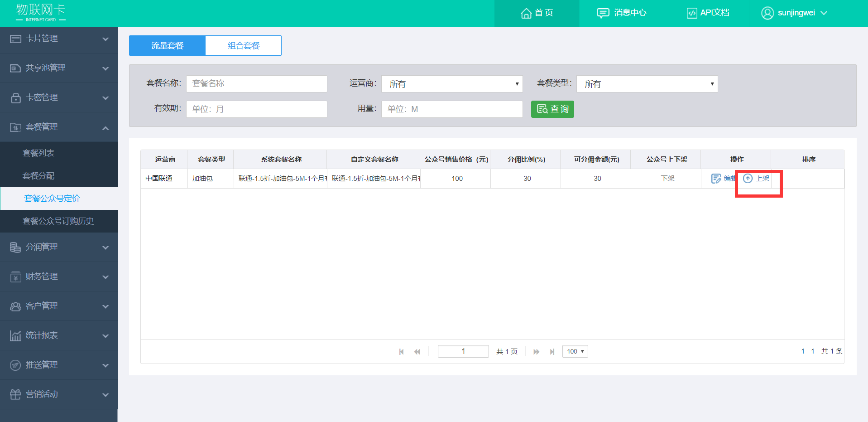Expand 客户管理 chevron

point(106,307)
